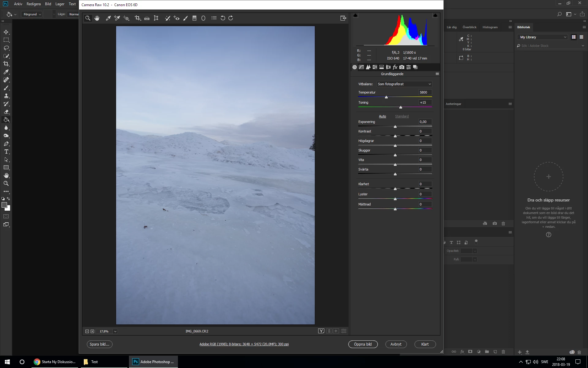The width and height of the screenshot is (588, 368).
Task: Toggle shadow clipping warning in histogram
Action: (x=356, y=15)
